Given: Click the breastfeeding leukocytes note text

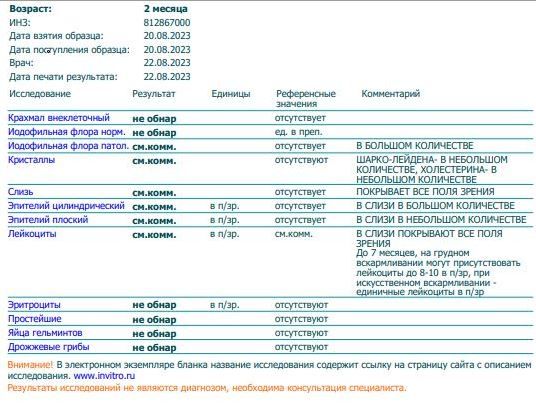Looking at the screenshot, I should 438,272.
